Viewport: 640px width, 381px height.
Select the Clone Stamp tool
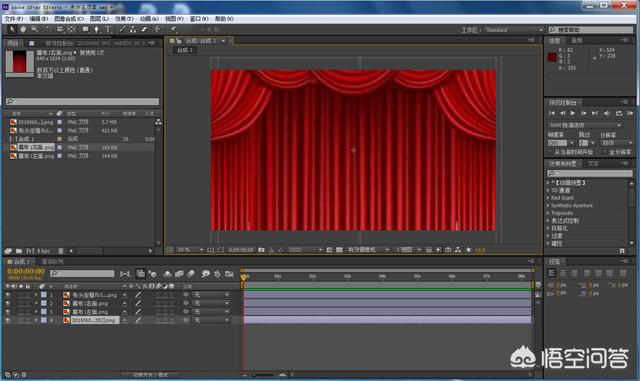tap(133, 29)
